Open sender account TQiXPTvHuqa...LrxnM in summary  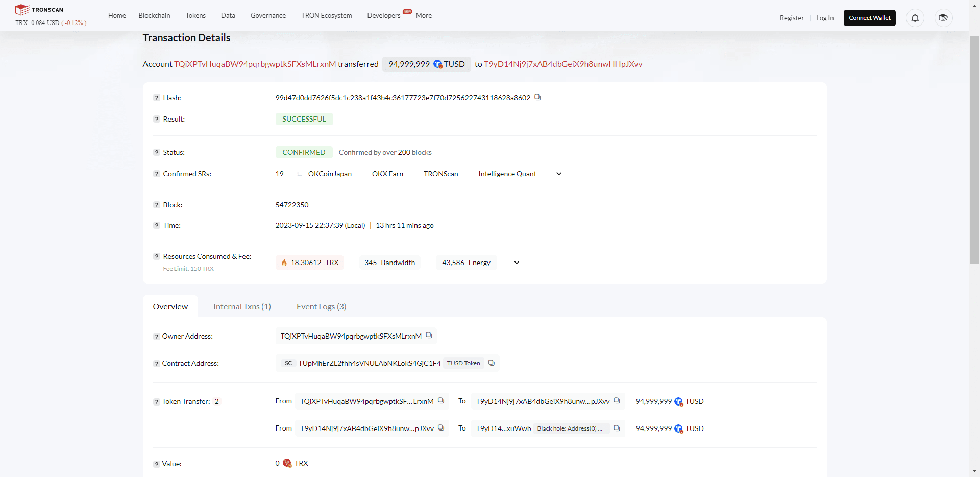[255, 64]
